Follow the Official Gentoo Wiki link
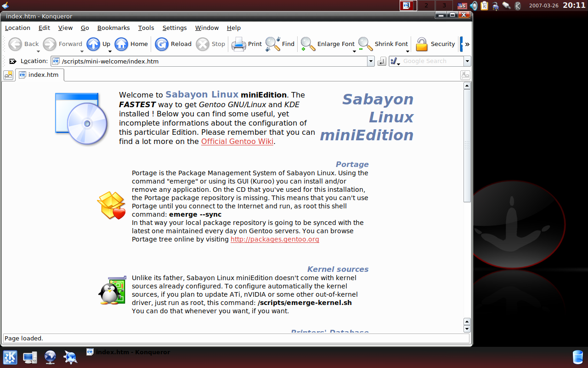The image size is (588, 368). click(x=237, y=142)
